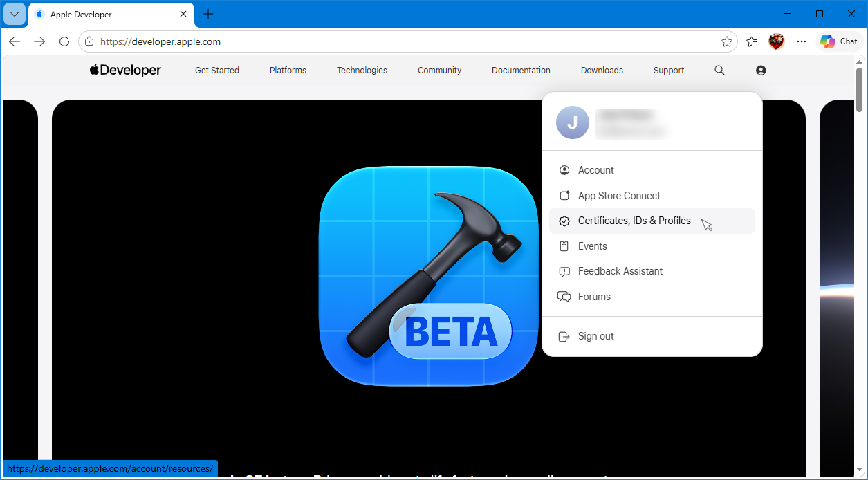Click the Sign out arrow icon
Image resolution: width=868 pixels, height=480 pixels.
click(564, 336)
